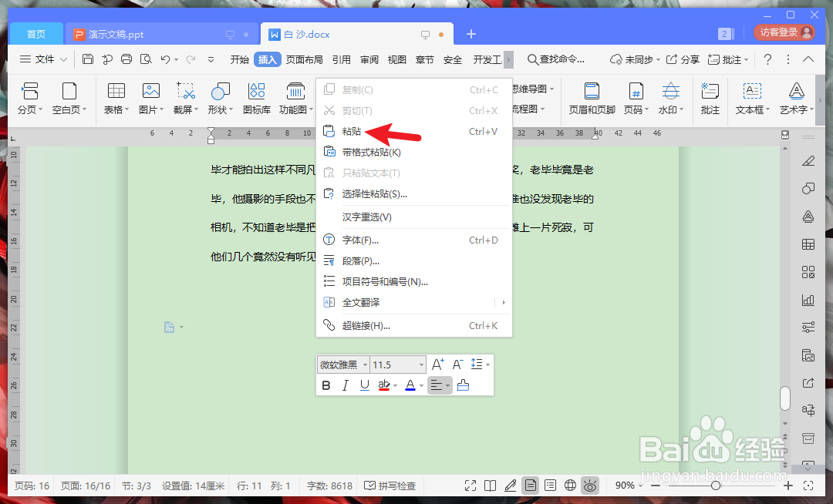Expand more ribbon tabs arrow after 开发工

click(x=508, y=59)
